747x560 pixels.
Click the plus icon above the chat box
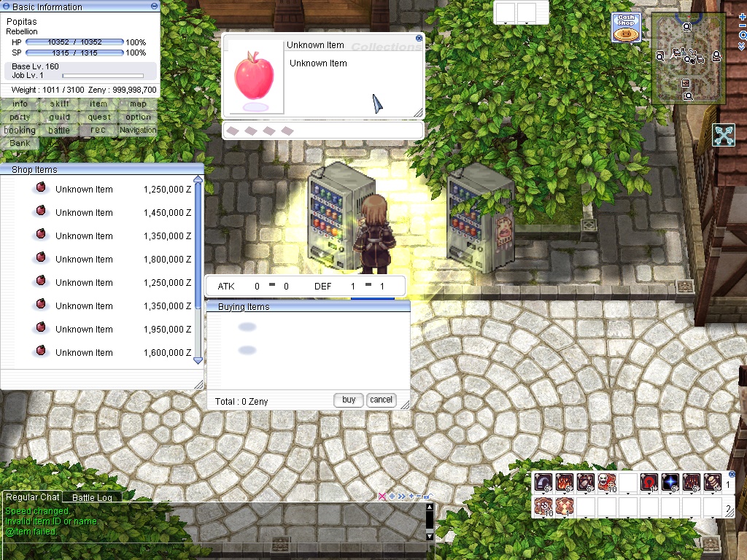(x=411, y=496)
